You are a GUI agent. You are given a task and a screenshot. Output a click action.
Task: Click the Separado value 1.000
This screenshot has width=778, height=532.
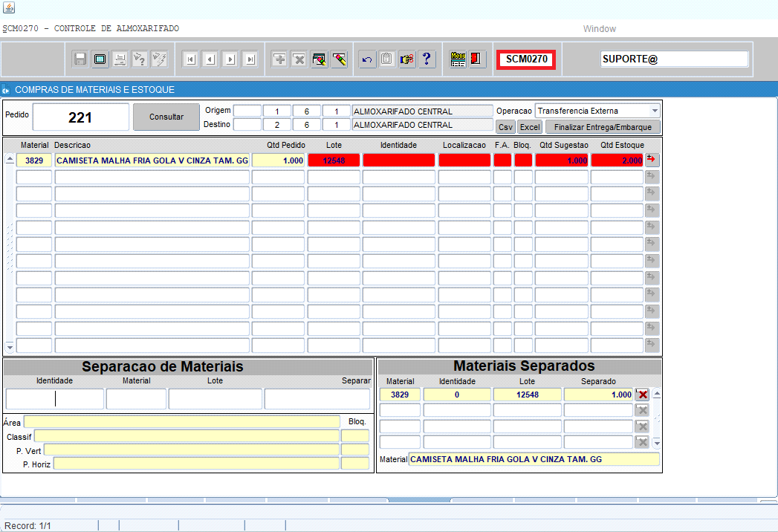[598, 395]
